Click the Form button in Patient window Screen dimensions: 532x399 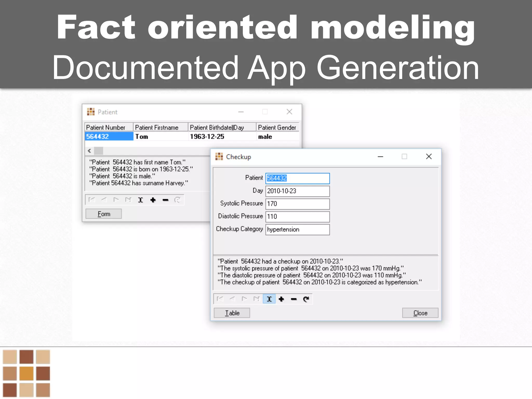point(104,214)
